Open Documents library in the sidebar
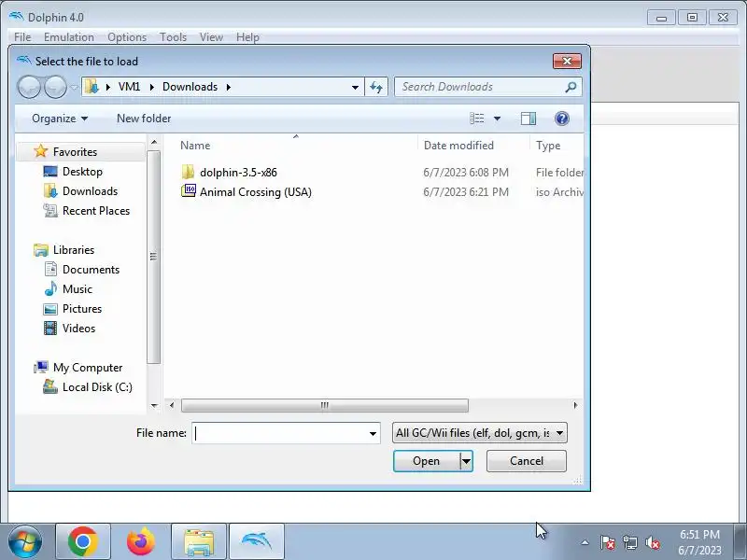This screenshot has width=747, height=560. coord(91,270)
